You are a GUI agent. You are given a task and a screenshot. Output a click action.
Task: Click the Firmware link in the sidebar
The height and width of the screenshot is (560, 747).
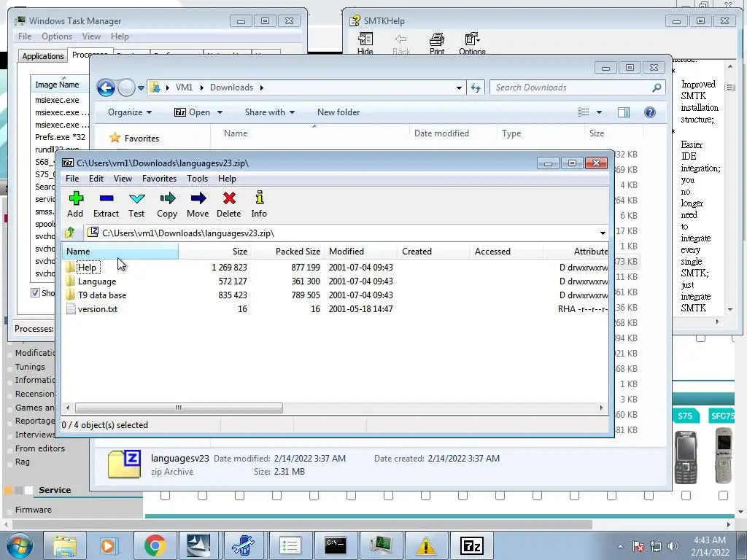click(x=33, y=510)
